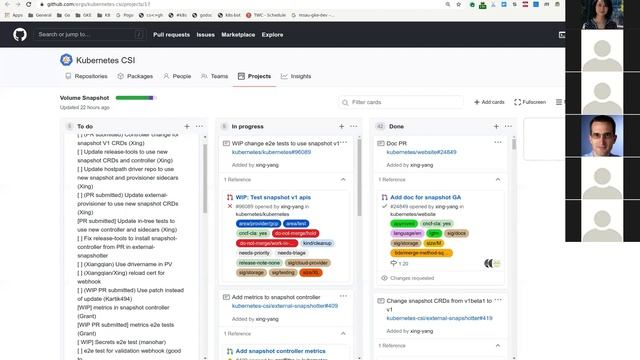Open the GitHub home logo
Image resolution: width=640 pixels, height=360 pixels.
point(20,35)
